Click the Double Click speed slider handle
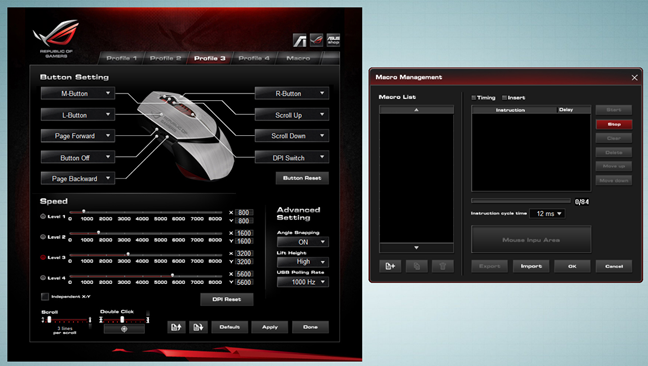The height and width of the screenshot is (366, 648). click(x=122, y=320)
